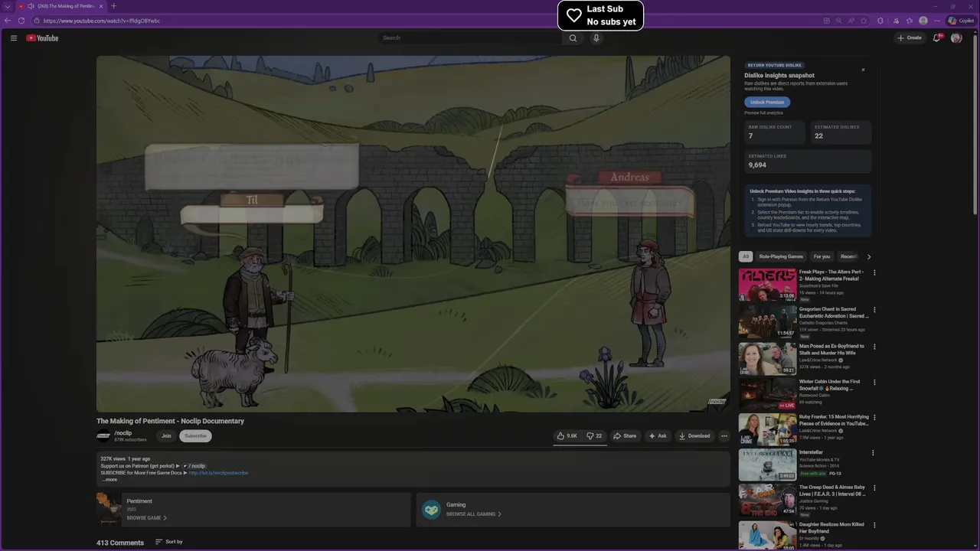Click the Last Sub heart icon

click(x=574, y=15)
